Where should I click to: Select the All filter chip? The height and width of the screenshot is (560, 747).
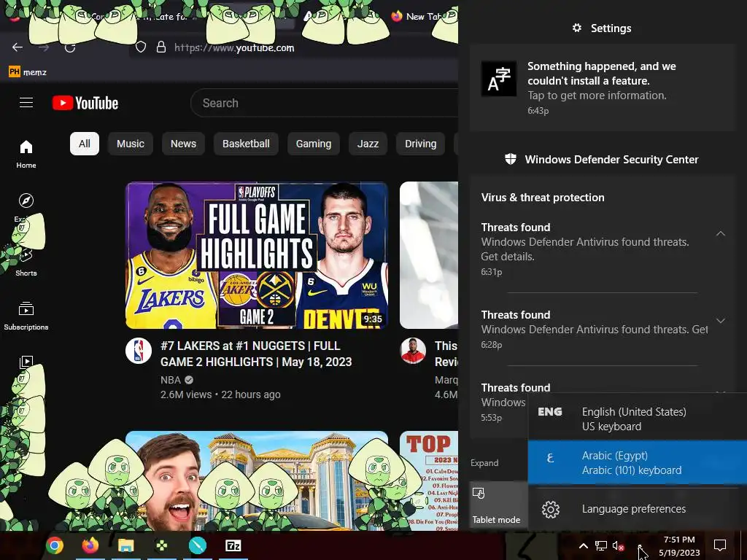[x=85, y=144]
